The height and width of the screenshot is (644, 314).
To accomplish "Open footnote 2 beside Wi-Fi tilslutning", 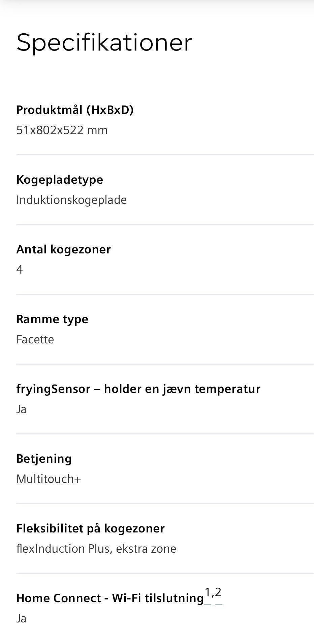I will point(218,592).
